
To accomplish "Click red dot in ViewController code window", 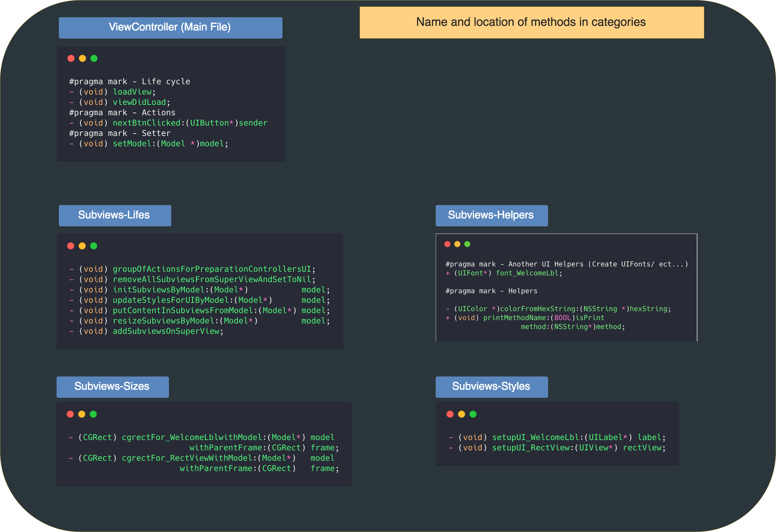I will point(71,58).
